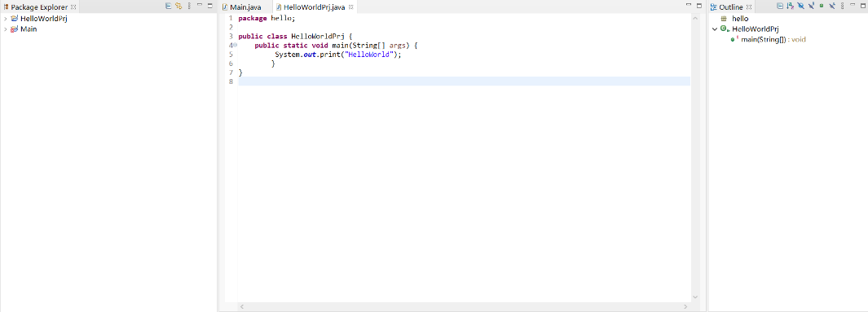Maximize the Outline view

[862, 6]
